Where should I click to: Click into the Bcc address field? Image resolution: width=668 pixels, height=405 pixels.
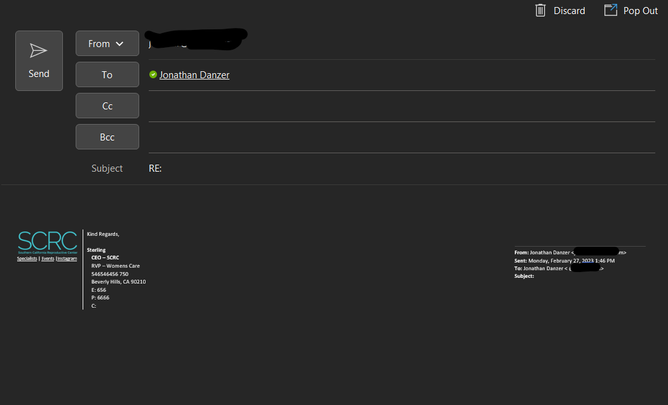click(x=402, y=137)
